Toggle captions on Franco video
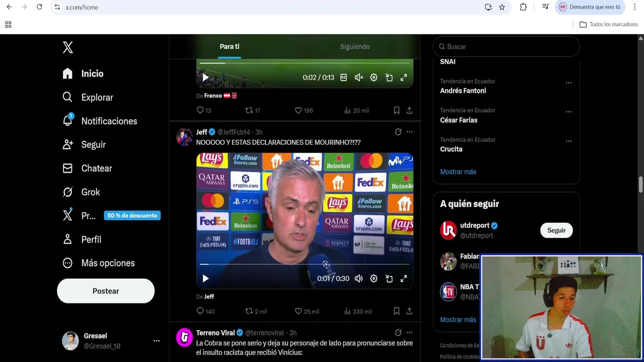The image size is (644, 362). click(x=344, y=77)
